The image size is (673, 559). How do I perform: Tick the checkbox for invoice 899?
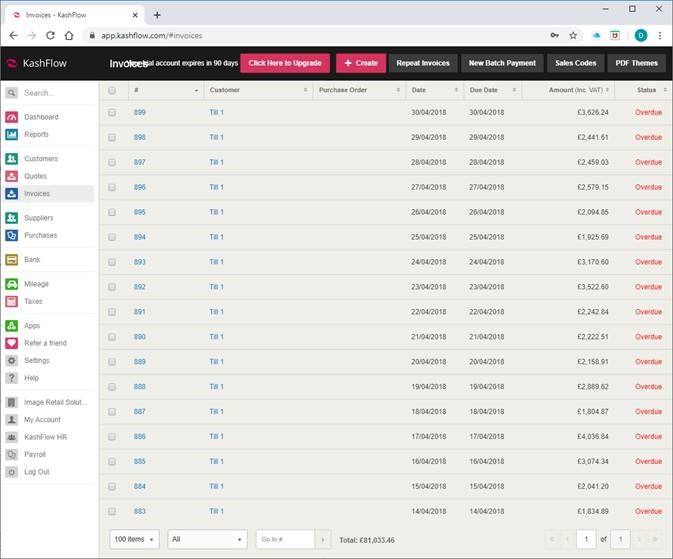tap(112, 112)
